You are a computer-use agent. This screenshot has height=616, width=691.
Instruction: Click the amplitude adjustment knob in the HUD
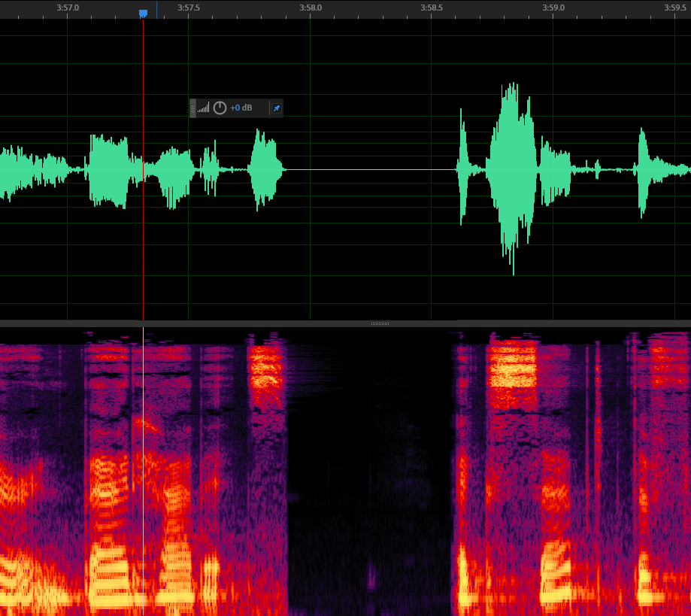coord(220,108)
